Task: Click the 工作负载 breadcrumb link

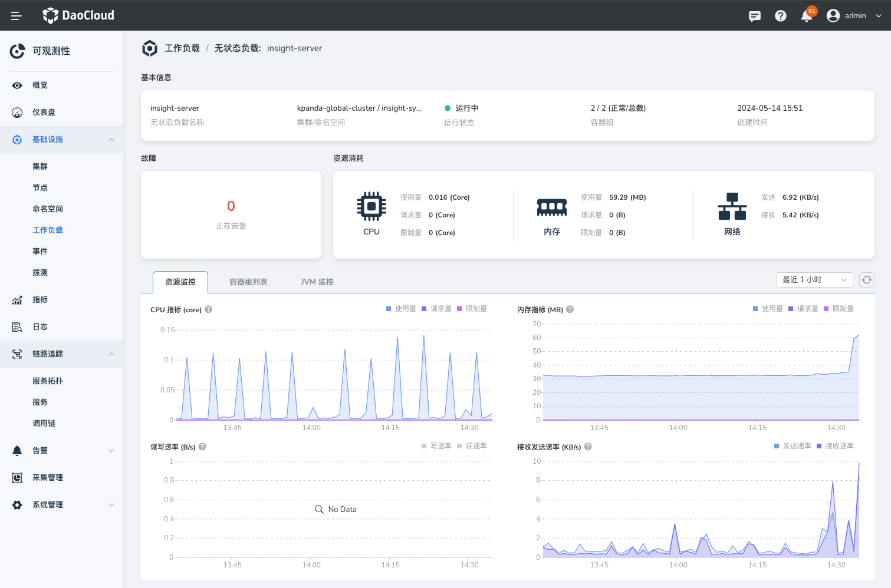Action: [x=182, y=48]
